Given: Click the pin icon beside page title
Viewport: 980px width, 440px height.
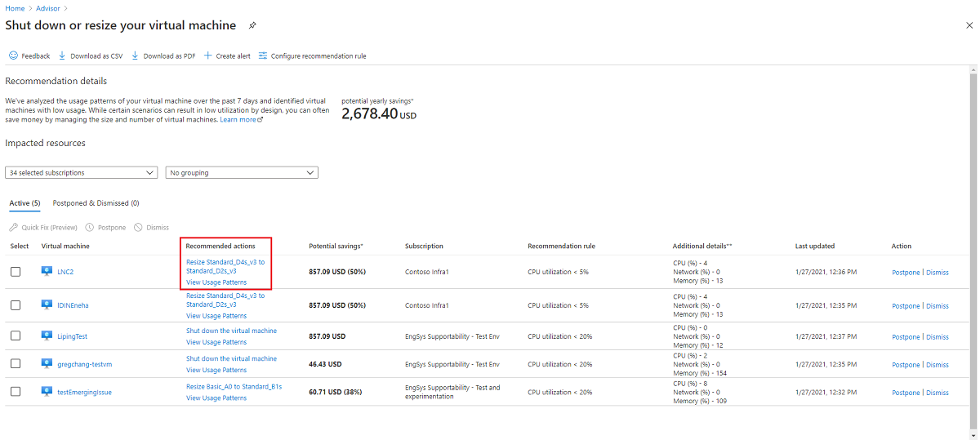Looking at the screenshot, I should [252, 25].
